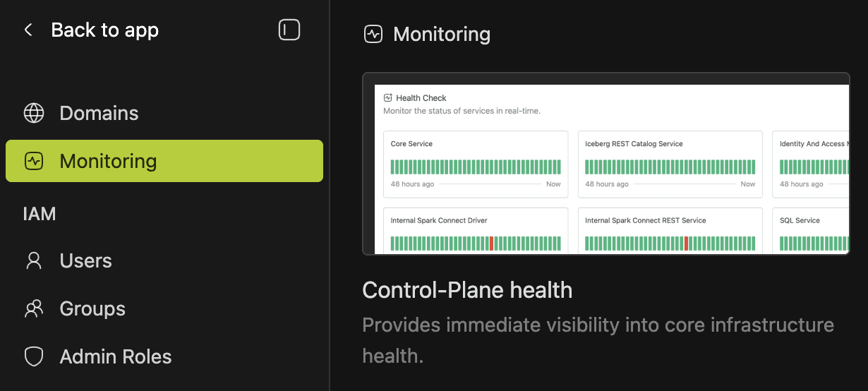Click the Health Check icon in preview
Viewport: 868px width, 391px height.
tap(387, 98)
